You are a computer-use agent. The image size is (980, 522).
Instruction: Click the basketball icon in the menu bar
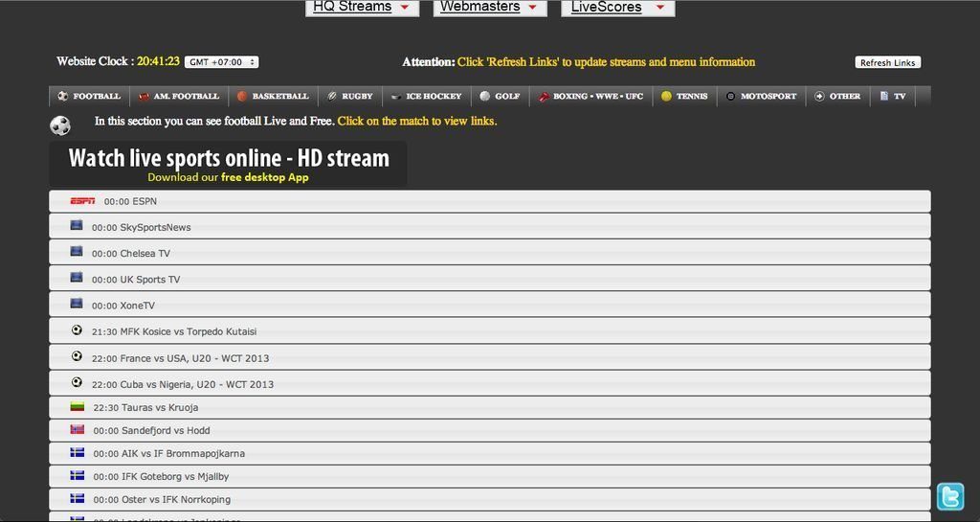242,97
